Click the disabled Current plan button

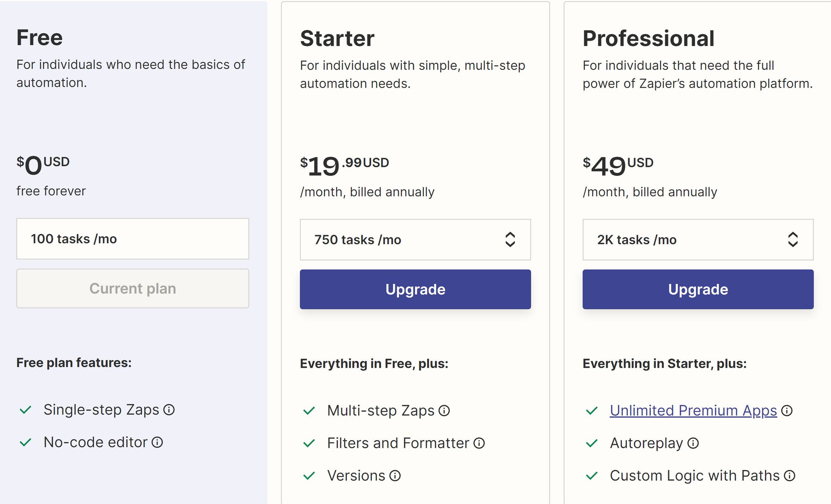(133, 289)
